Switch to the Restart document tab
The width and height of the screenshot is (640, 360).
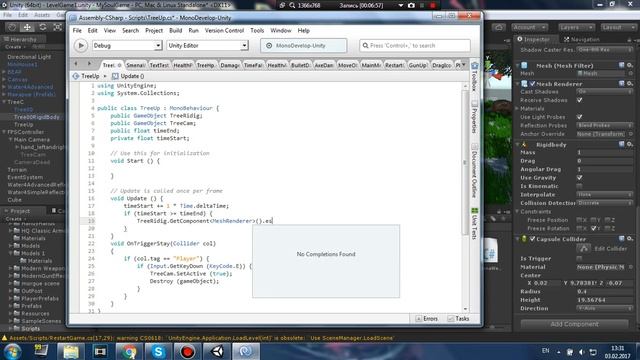coord(394,65)
